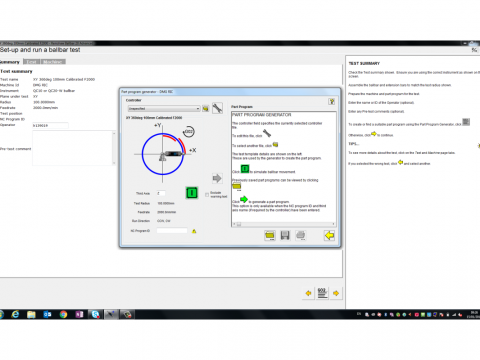
Task: Switch to the Machine tab
Action: [x=53, y=62]
